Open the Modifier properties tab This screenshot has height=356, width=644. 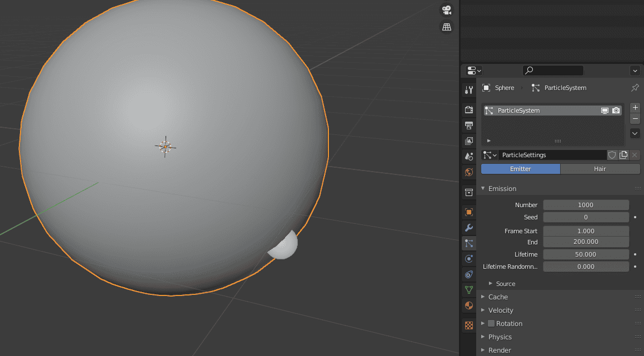tap(468, 228)
